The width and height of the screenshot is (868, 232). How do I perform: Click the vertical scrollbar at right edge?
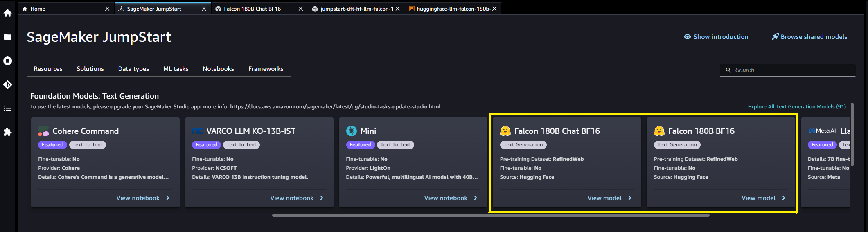point(852,134)
